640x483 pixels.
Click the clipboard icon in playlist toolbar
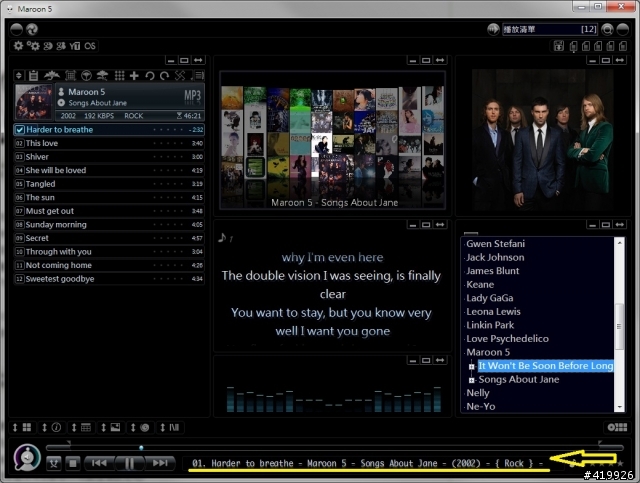click(x=33, y=76)
